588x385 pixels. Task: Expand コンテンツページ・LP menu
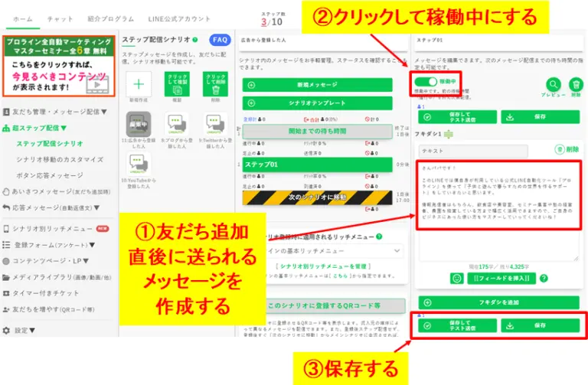[x=46, y=261]
